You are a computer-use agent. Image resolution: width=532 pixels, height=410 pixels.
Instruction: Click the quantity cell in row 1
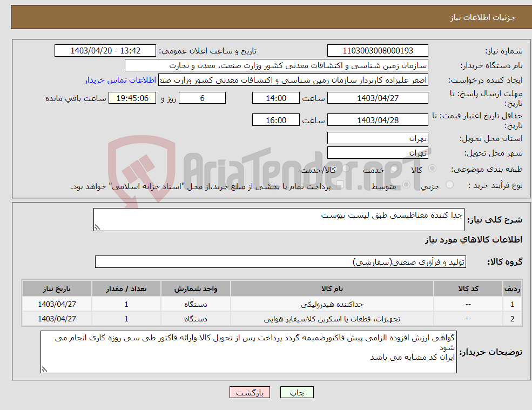point(126,304)
